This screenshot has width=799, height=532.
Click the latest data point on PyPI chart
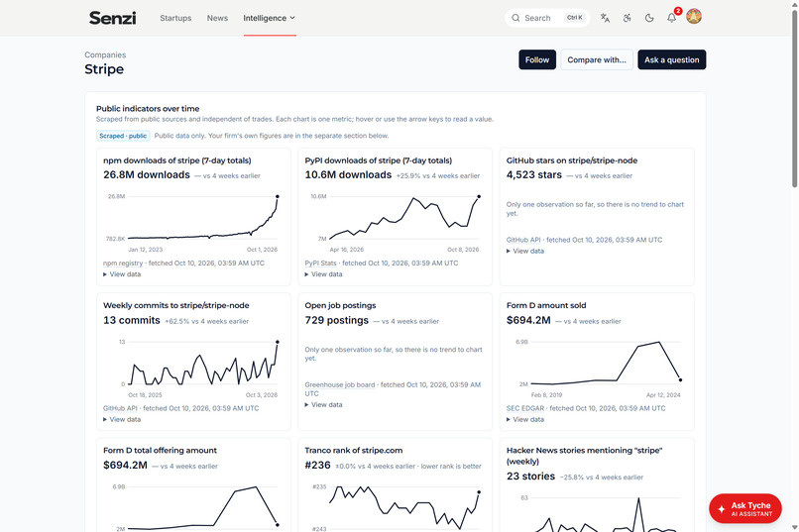tap(479, 196)
